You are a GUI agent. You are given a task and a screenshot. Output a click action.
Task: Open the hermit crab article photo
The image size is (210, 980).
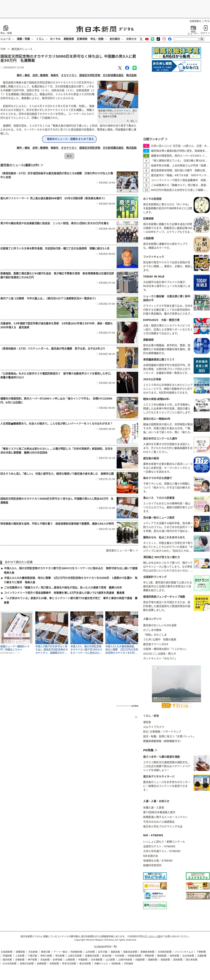(x=118, y=94)
